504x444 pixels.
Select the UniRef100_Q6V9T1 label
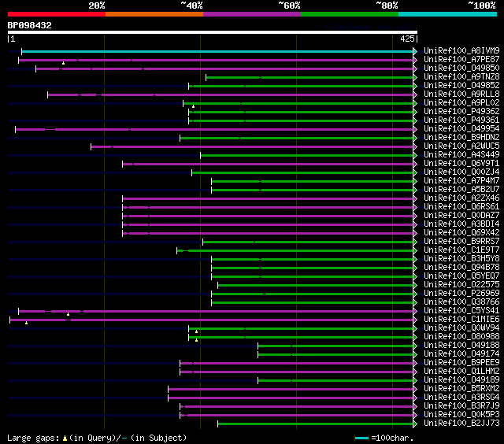coord(461,164)
